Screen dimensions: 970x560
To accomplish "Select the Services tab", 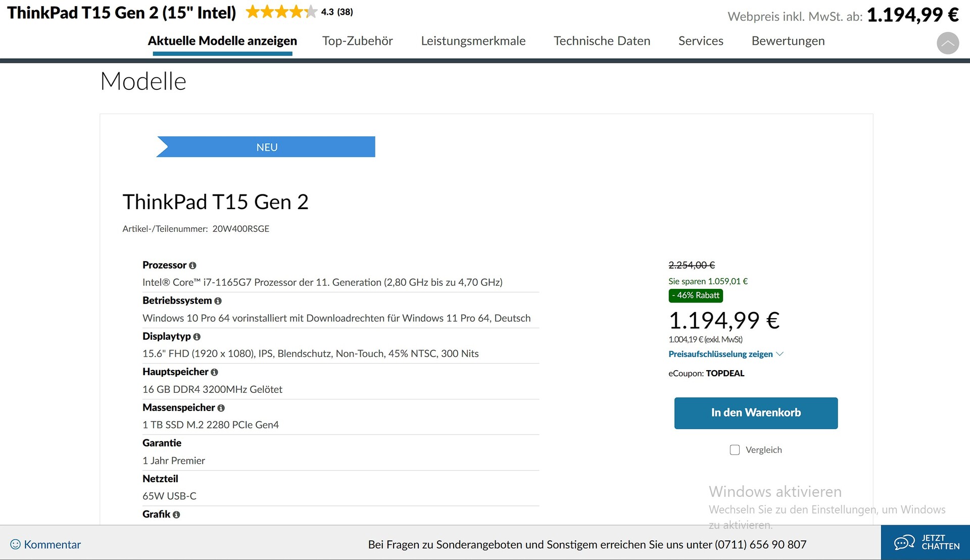I will tap(701, 41).
